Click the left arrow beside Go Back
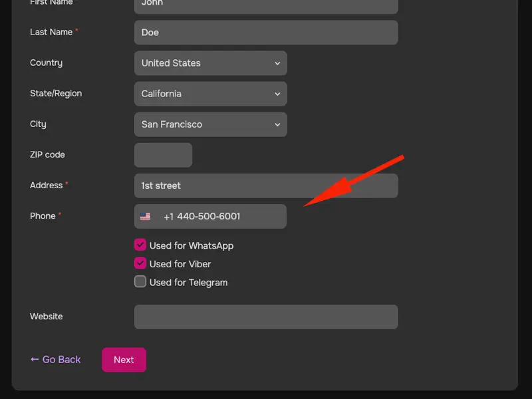 click(35, 359)
